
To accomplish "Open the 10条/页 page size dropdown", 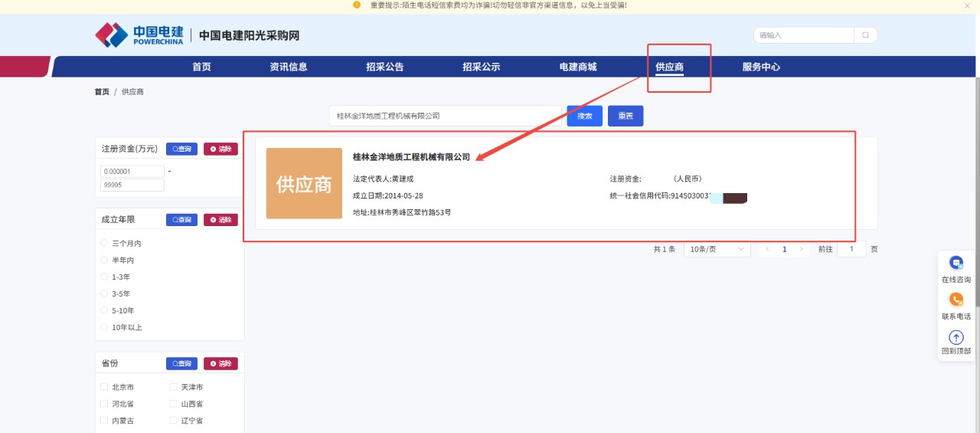I will [x=717, y=249].
